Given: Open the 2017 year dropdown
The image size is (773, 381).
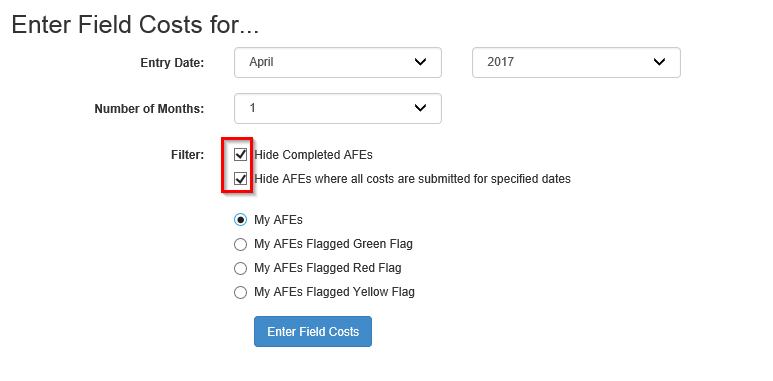Looking at the screenshot, I should click(x=576, y=63).
